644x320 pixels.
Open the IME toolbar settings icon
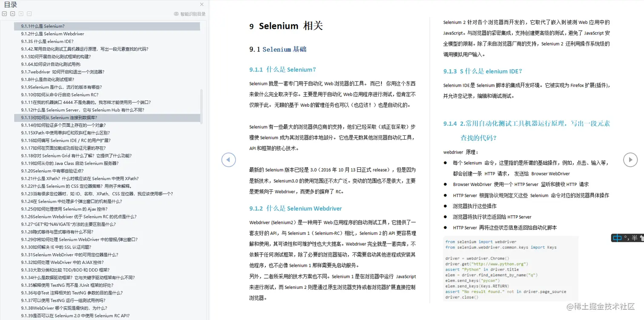(x=642, y=237)
